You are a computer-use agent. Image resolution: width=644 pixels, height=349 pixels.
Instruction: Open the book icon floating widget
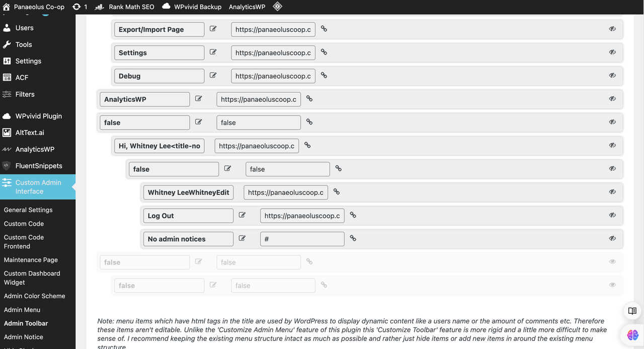pos(632,311)
